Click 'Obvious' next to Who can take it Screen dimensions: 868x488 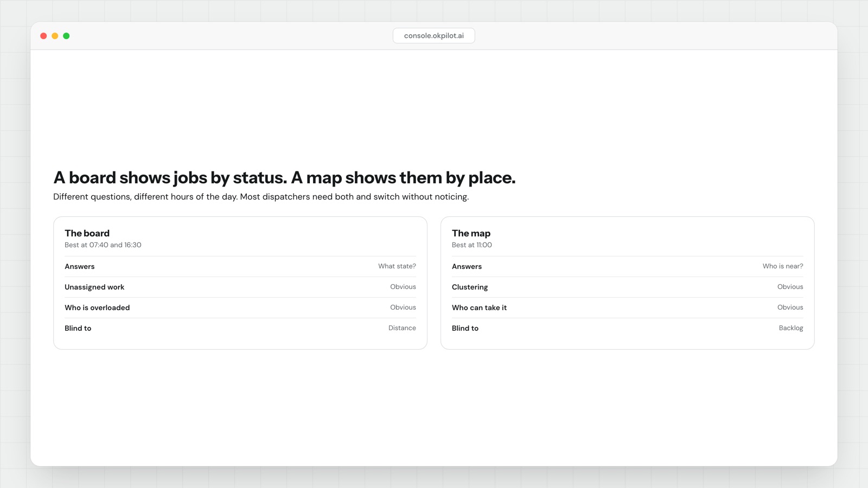[790, 307]
